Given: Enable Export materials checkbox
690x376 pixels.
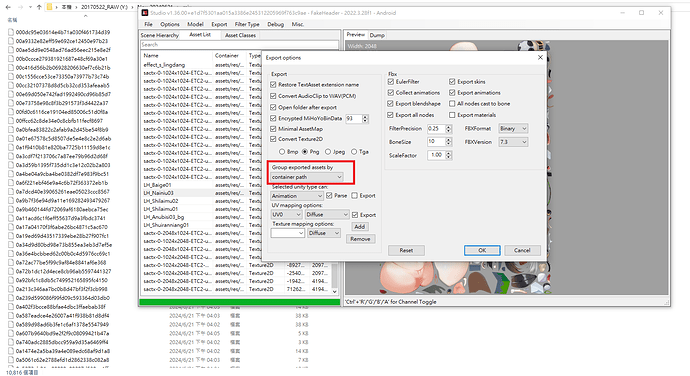Looking at the screenshot, I should point(452,115).
